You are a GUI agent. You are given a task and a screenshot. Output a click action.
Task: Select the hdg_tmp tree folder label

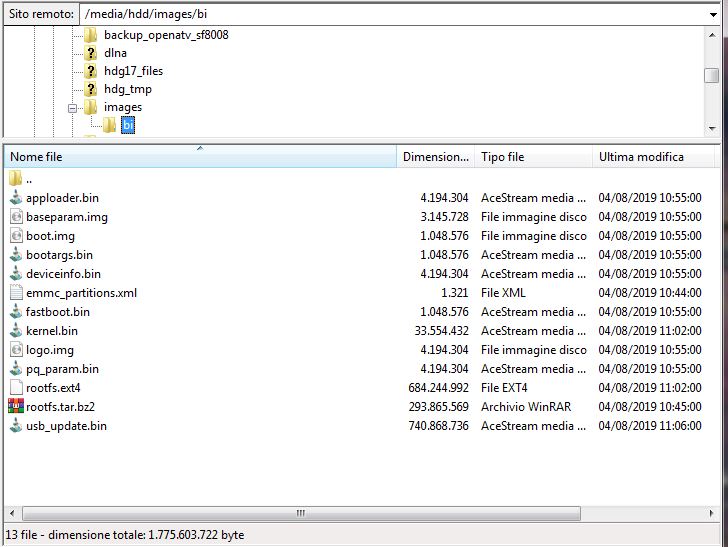(x=128, y=89)
